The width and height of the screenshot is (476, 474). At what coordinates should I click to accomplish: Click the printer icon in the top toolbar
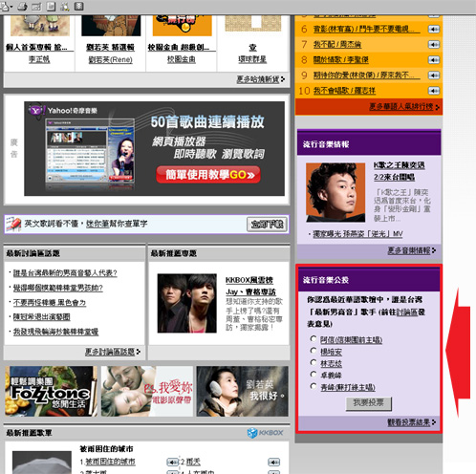pos(22,7)
